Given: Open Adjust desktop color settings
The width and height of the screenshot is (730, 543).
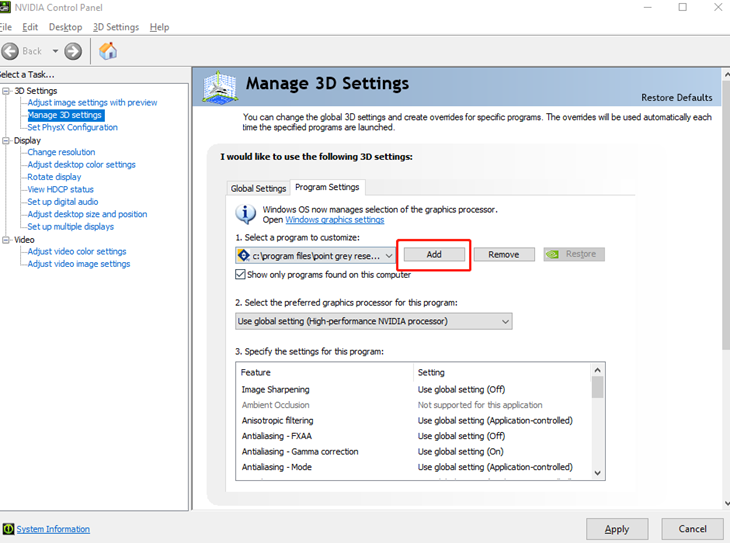Looking at the screenshot, I should coord(81,164).
